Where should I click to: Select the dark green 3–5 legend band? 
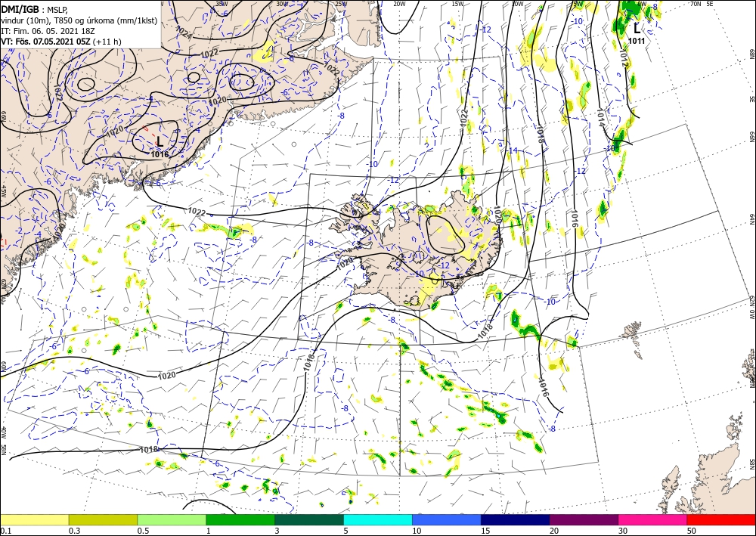pos(309,519)
